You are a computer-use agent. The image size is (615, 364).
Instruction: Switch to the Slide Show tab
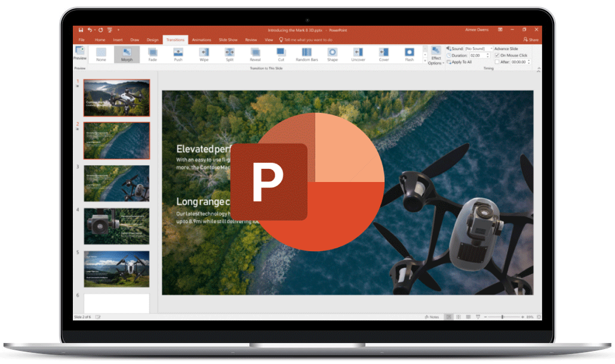(x=228, y=39)
